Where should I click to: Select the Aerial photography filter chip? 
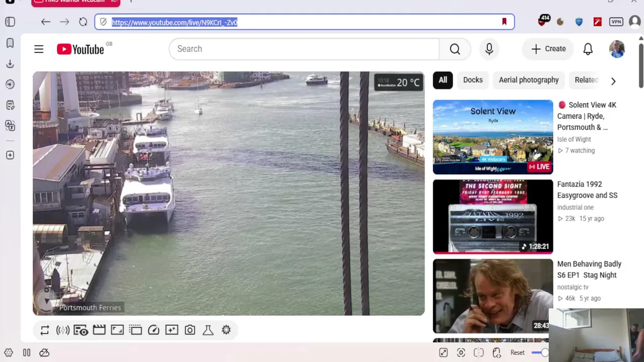tap(529, 80)
